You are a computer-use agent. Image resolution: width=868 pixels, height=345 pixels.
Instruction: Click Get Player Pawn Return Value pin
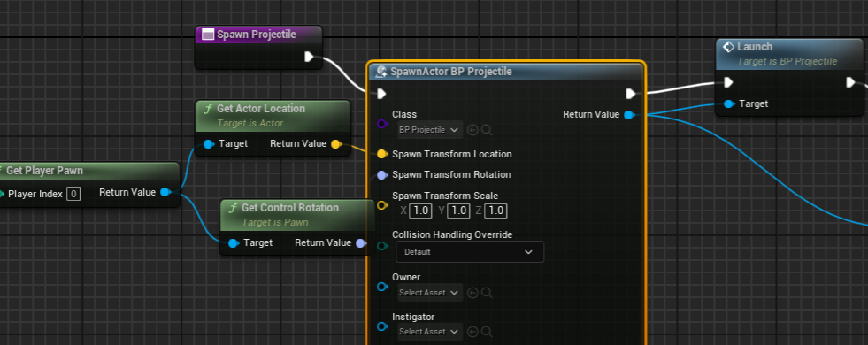pyautogui.click(x=165, y=192)
